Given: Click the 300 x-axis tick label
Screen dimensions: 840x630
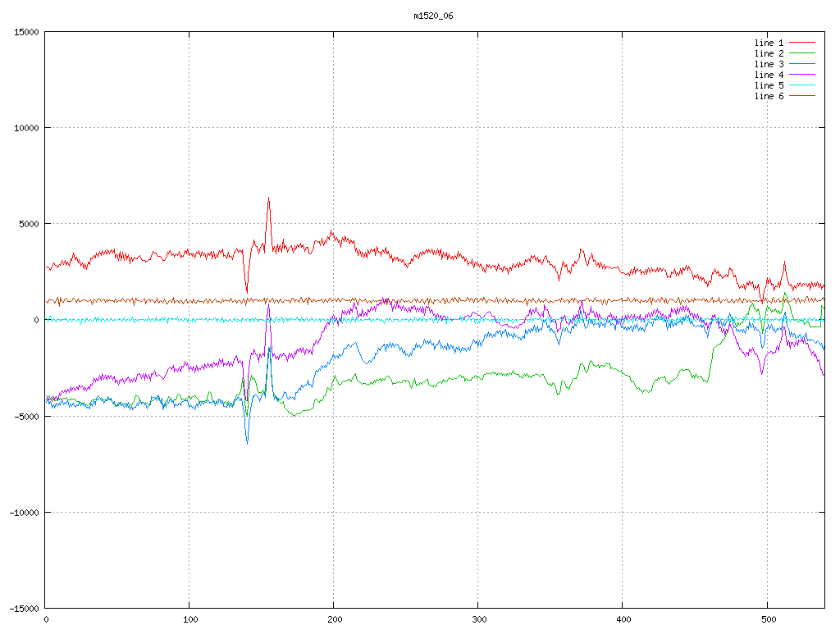Looking at the screenshot, I should [x=477, y=619].
